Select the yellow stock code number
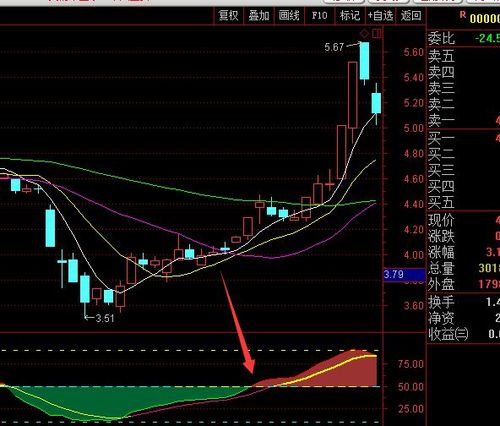The image size is (500, 426). tap(485, 18)
